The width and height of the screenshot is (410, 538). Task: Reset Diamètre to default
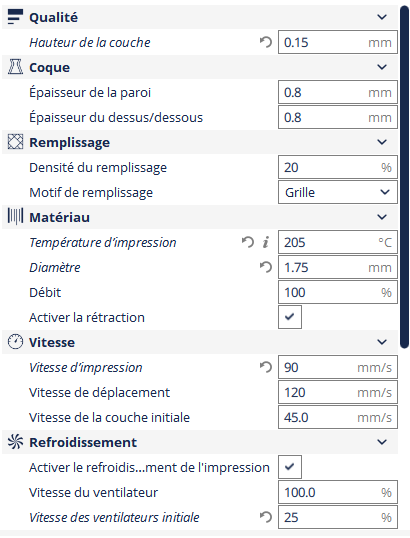click(x=266, y=267)
